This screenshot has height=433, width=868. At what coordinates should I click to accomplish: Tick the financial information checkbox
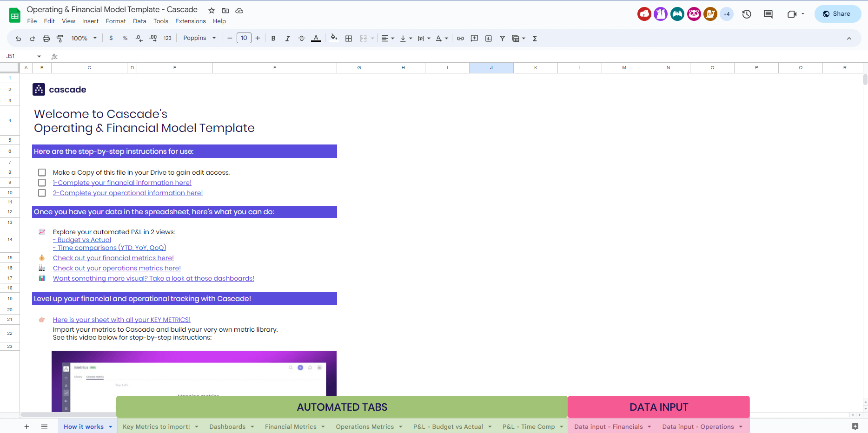click(x=42, y=183)
